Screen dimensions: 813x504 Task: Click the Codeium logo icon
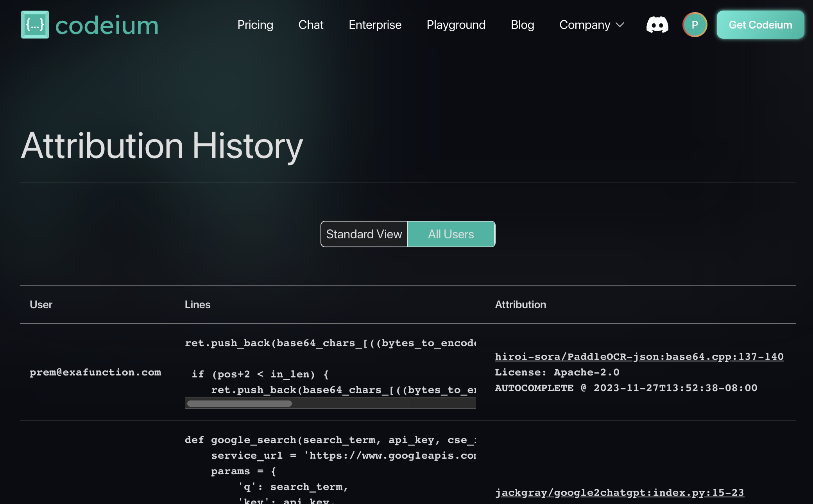pyautogui.click(x=35, y=25)
